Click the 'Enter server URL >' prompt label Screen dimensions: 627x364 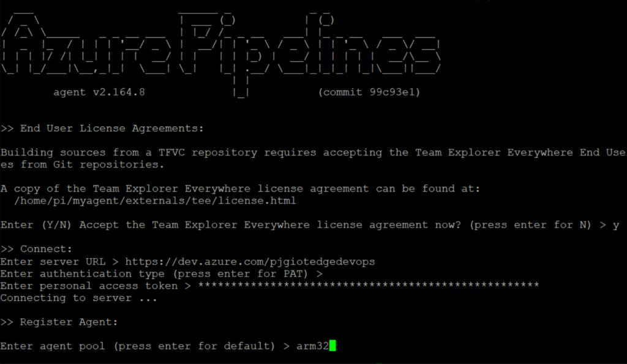pos(59,262)
